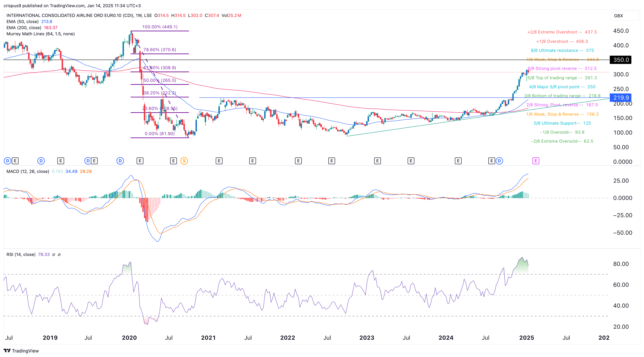644x357 pixels.
Task: Click the RSI value 78.33
Action: click(x=44, y=255)
